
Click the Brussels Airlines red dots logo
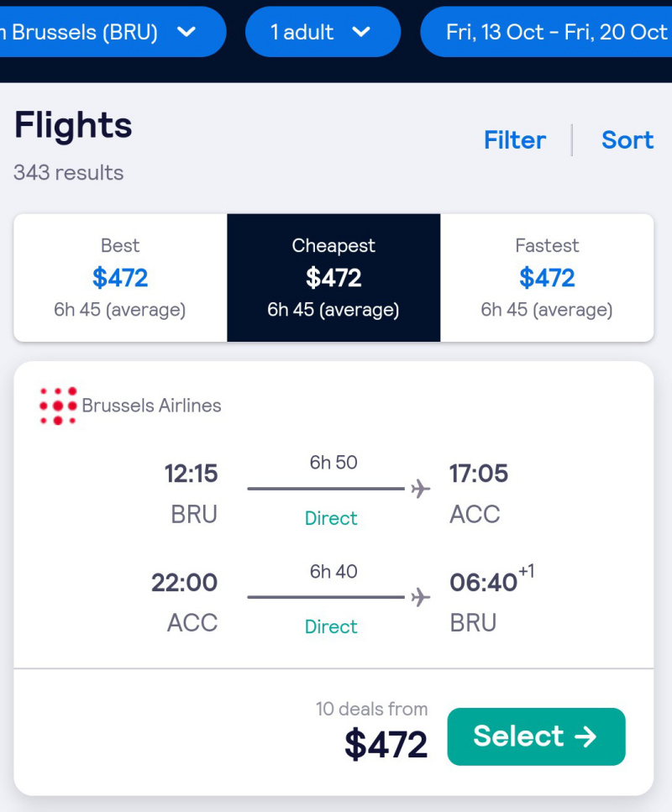click(58, 406)
